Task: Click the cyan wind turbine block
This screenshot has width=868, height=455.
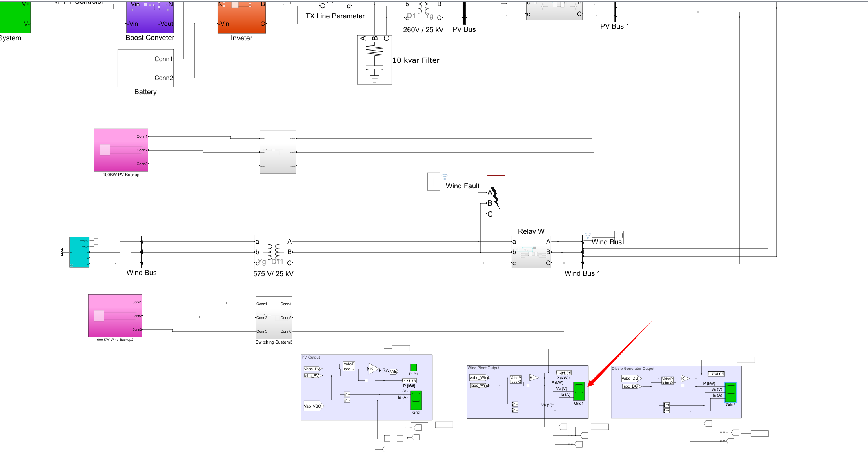Action: click(79, 252)
